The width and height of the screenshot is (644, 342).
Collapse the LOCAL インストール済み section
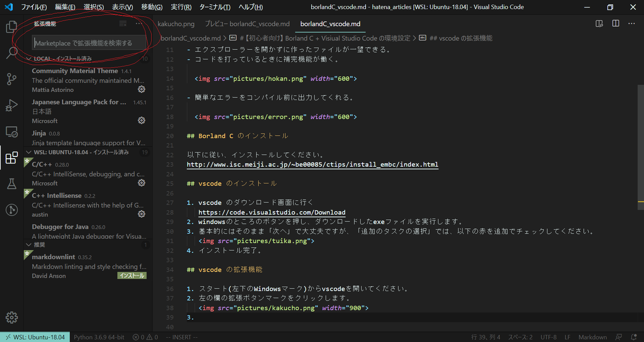(x=89, y=58)
